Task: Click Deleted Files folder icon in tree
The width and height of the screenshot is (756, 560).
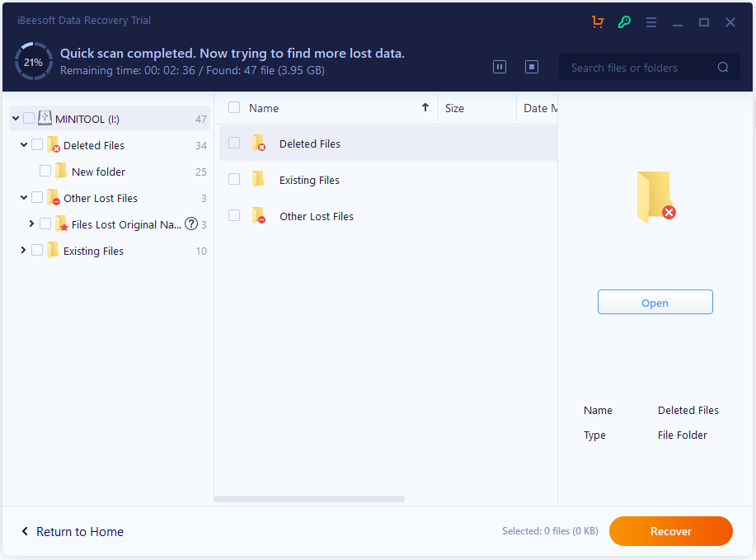Action: pyautogui.click(x=53, y=144)
